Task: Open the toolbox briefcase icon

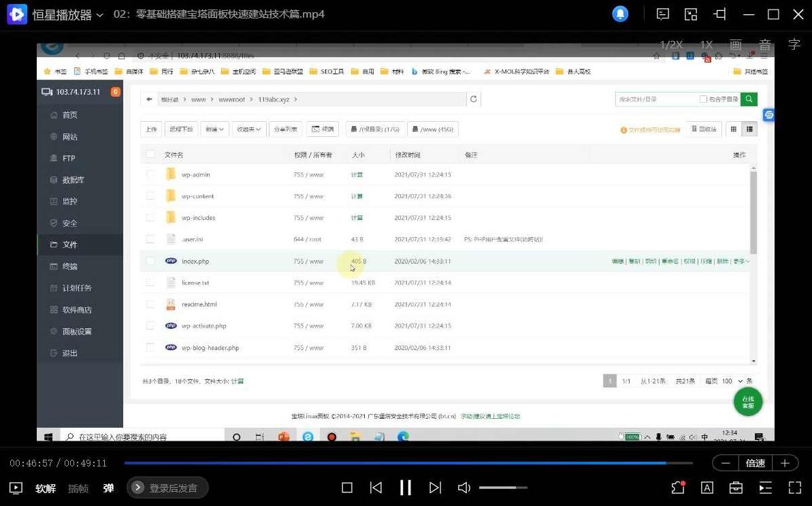Action: pos(736,488)
